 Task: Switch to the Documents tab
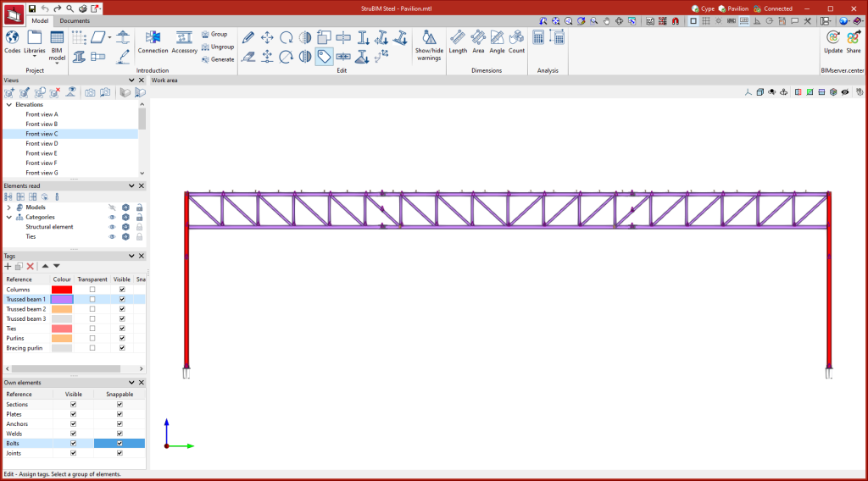tap(75, 20)
